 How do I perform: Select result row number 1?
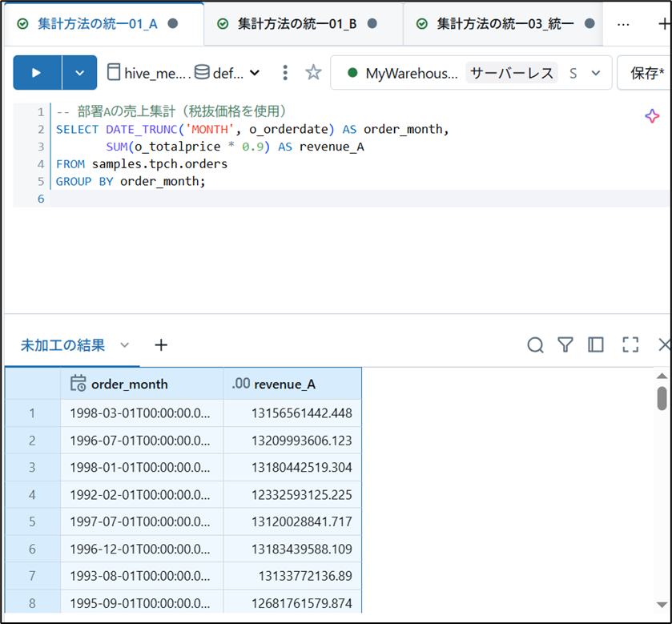coord(33,413)
